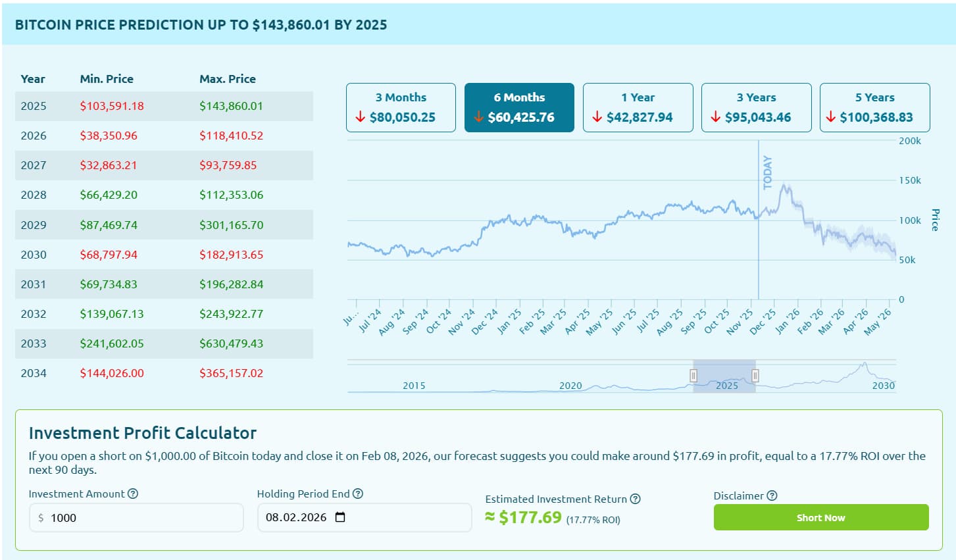
Task: Click the 2033 row in price table
Action: [x=164, y=344]
